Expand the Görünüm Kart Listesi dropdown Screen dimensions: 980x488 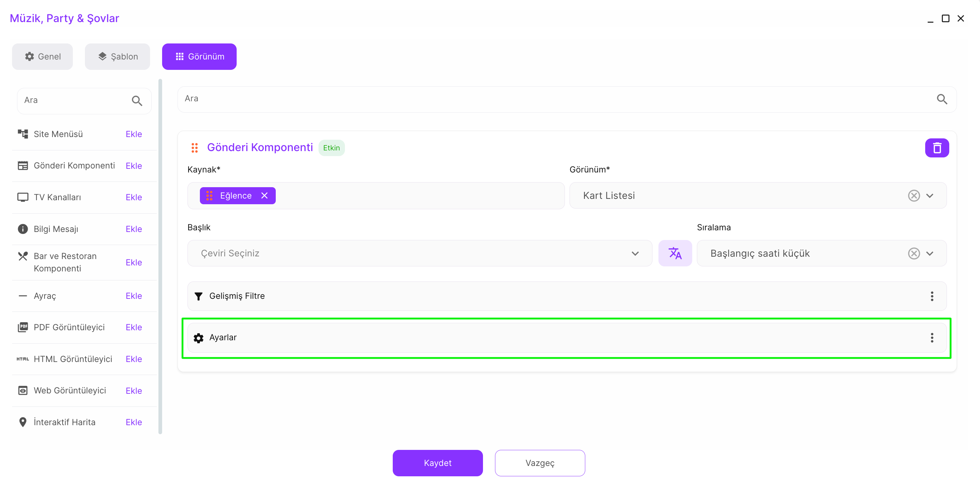point(930,196)
